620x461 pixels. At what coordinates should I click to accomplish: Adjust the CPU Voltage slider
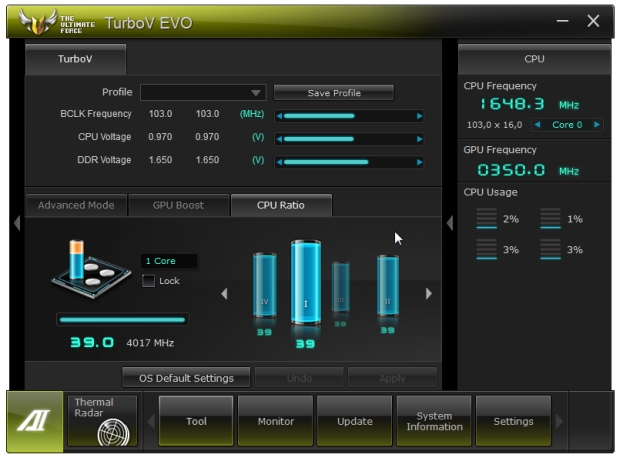coord(349,139)
